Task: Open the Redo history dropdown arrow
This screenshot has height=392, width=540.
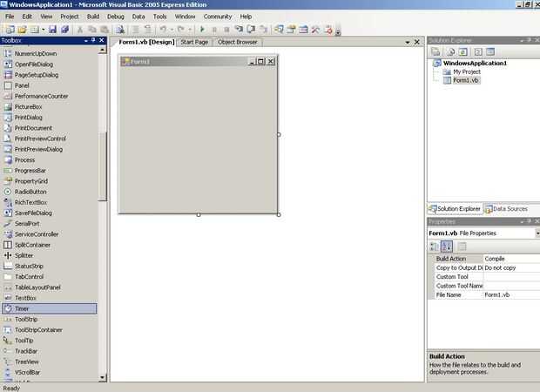Action: pos(189,30)
